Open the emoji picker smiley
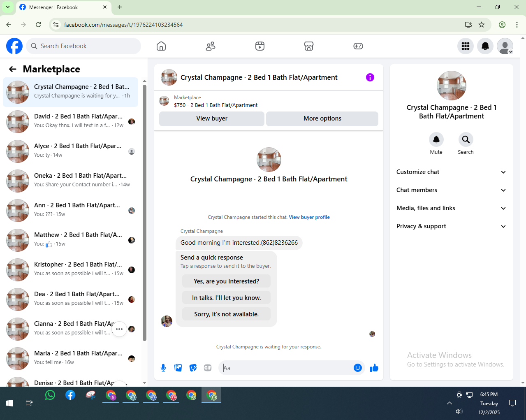Screen dimensions: 526x420 (x=358, y=368)
